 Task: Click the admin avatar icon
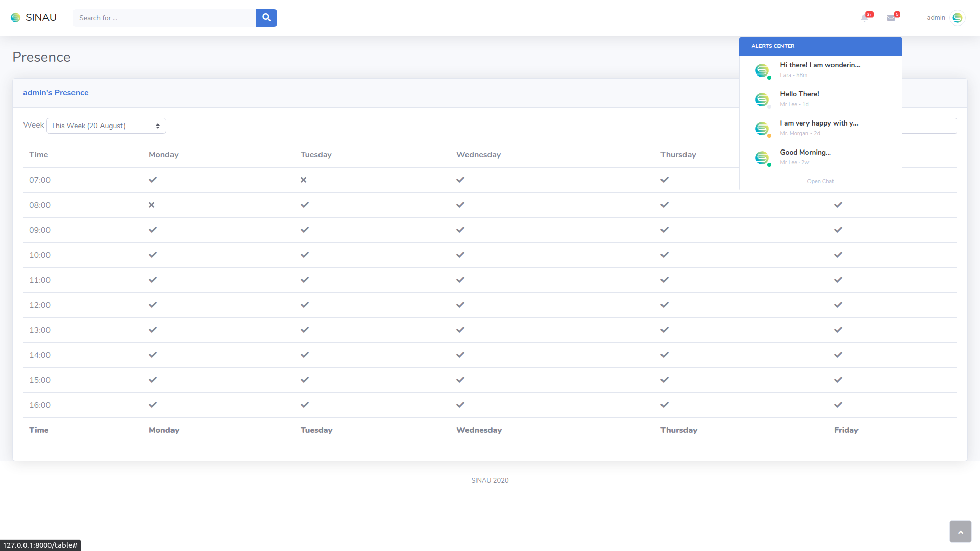coord(958,18)
